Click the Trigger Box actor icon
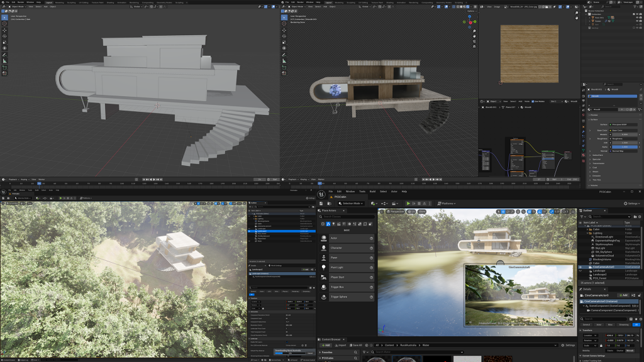The height and width of the screenshot is (362, 644). click(324, 287)
